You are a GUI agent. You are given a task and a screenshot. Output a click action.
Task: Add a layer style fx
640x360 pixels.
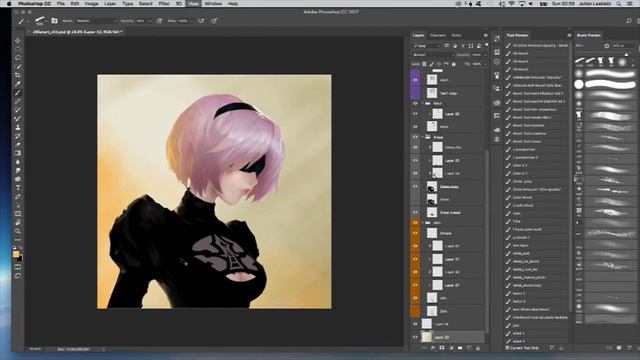(x=433, y=348)
